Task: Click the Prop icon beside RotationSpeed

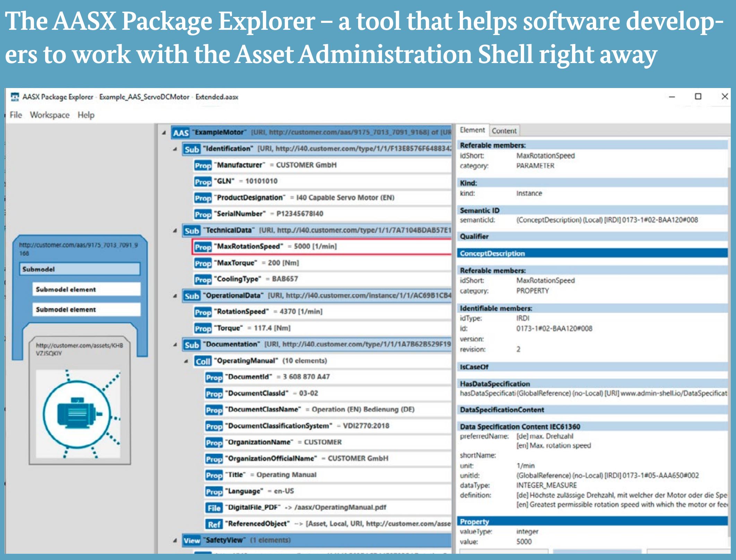Action: [203, 312]
